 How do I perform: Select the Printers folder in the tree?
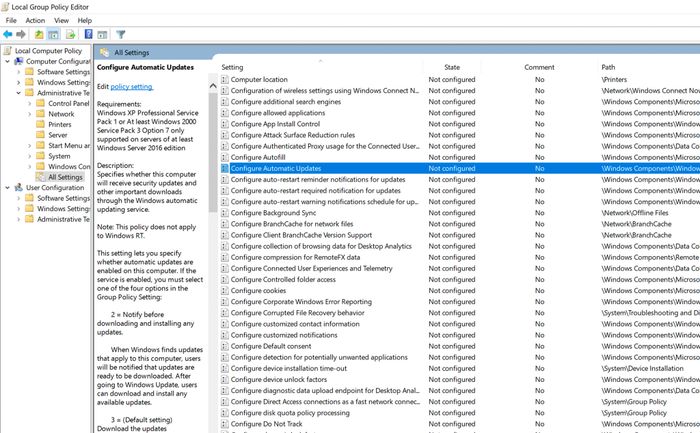(59, 125)
